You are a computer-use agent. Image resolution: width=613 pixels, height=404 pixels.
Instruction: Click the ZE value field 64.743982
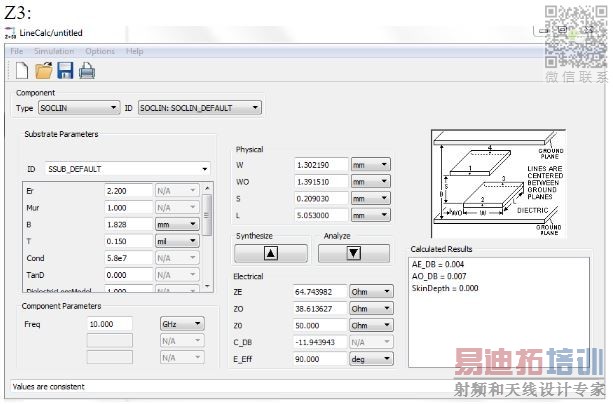coord(320,292)
